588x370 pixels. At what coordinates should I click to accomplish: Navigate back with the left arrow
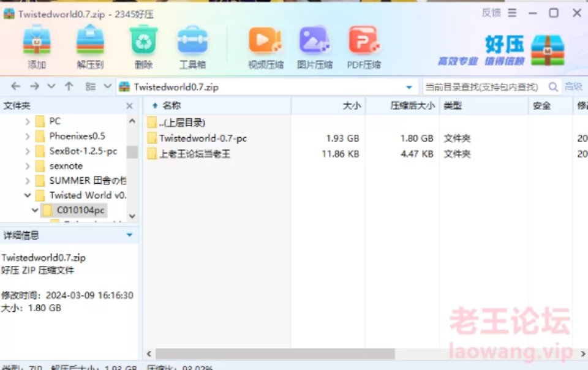click(16, 86)
